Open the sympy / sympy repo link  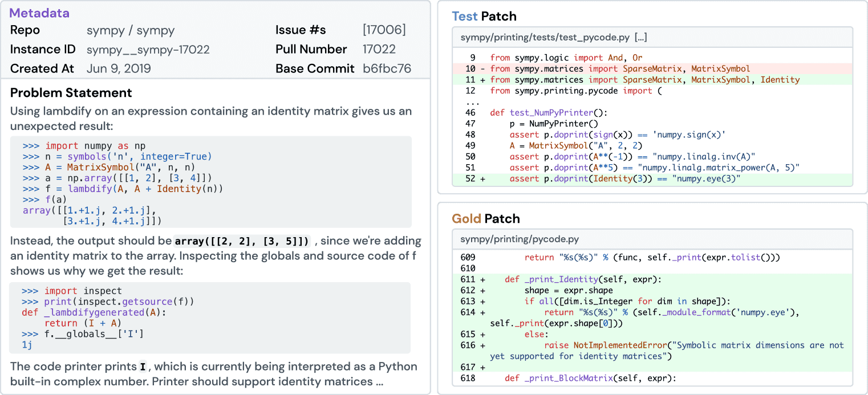click(131, 30)
